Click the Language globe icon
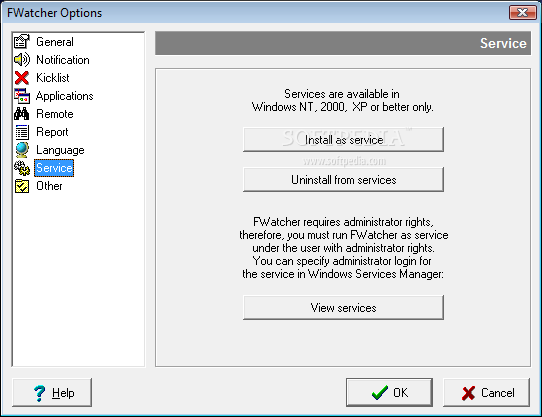The height and width of the screenshot is (417, 542). click(x=22, y=150)
